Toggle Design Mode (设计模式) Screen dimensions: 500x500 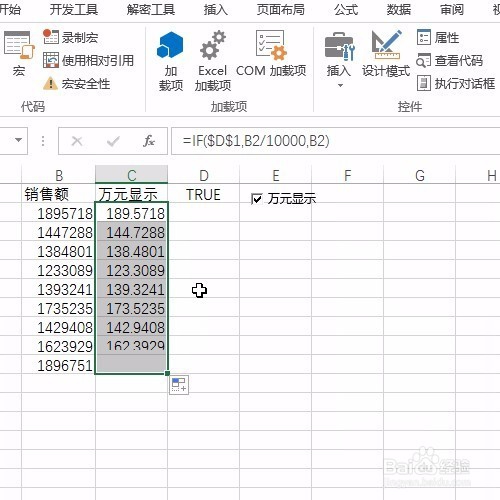[386, 53]
